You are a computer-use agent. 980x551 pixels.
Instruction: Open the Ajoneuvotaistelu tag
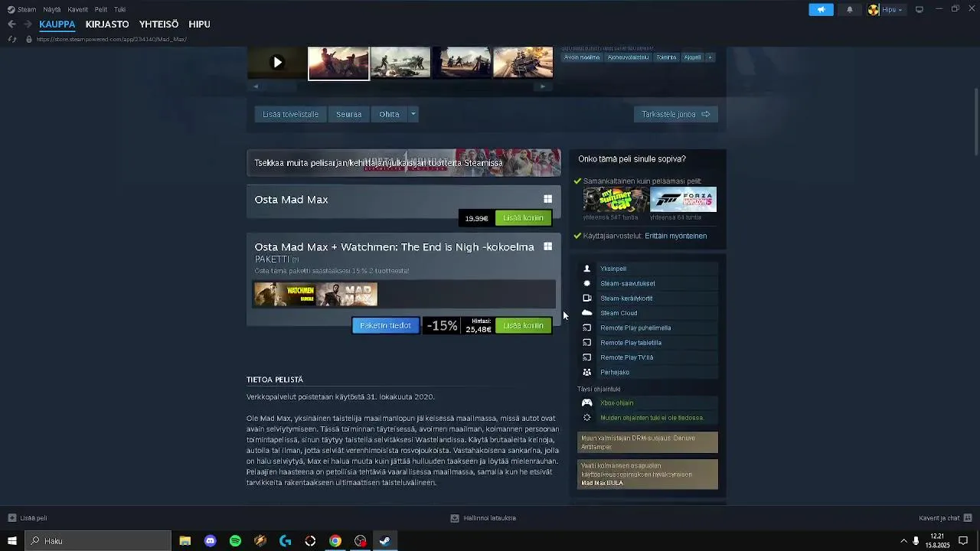[628, 57]
